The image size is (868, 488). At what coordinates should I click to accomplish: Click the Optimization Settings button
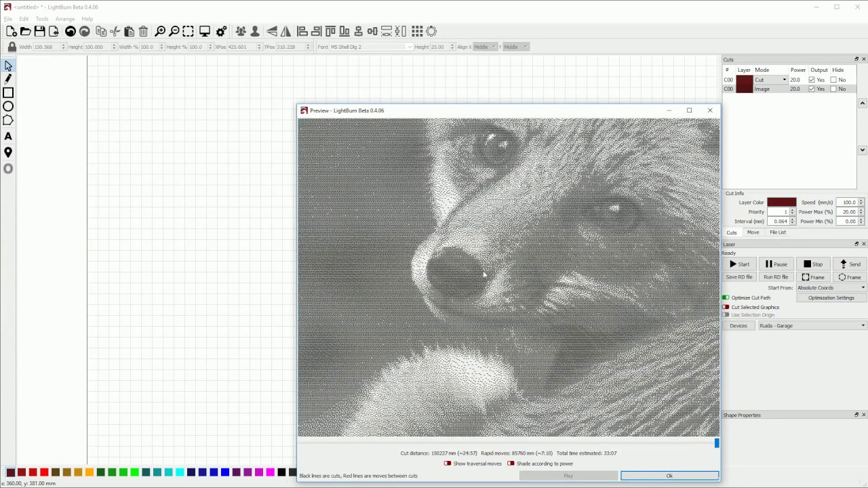tap(831, 298)
